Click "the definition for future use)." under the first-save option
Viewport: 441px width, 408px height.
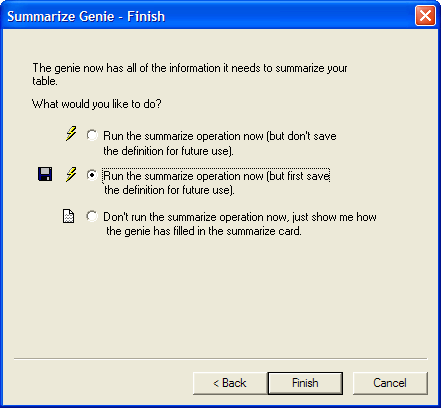169,190
